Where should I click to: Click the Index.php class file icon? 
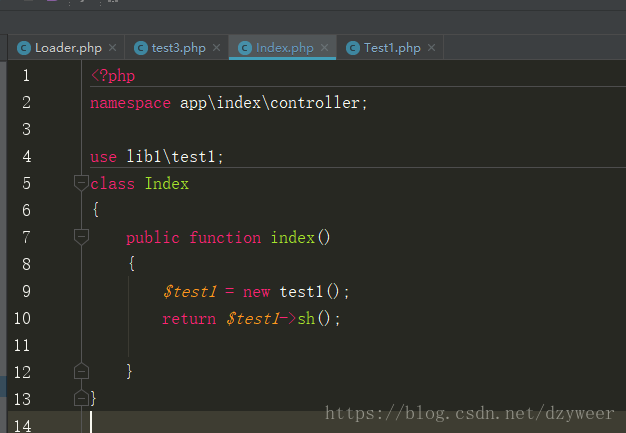click(x=245, y=48)
